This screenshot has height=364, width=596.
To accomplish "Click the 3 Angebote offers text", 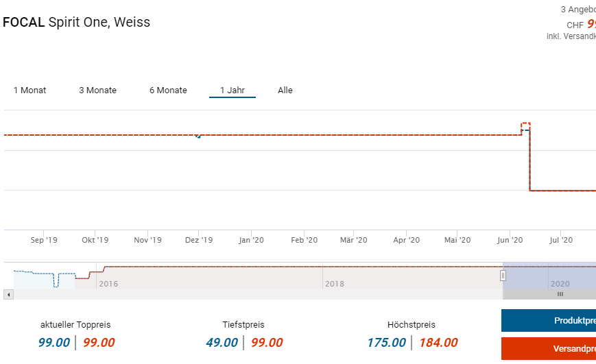I will click(x=577, y=10).
